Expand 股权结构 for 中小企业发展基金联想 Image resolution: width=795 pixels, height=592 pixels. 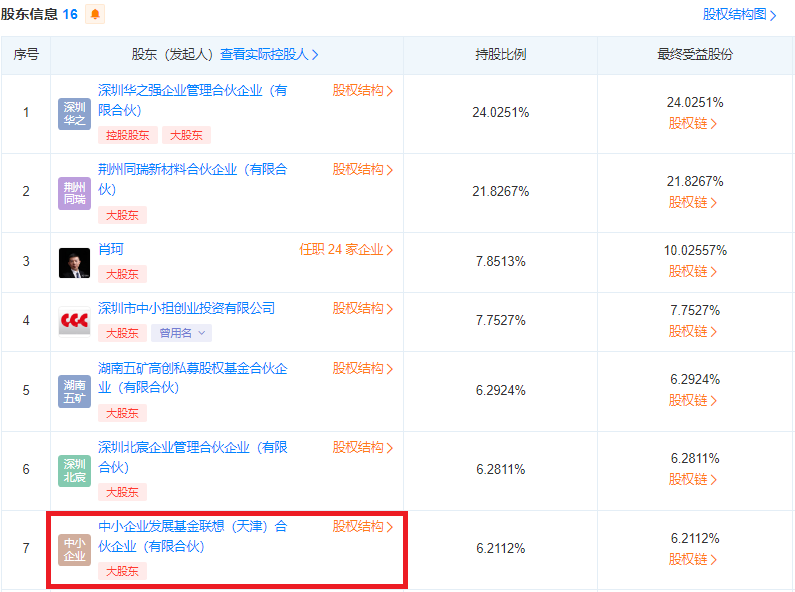(x=362, y=526)
